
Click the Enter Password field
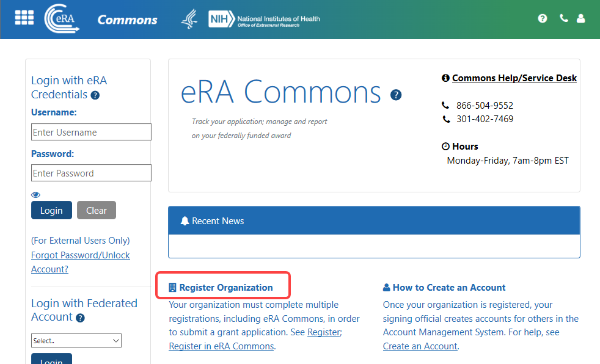90,173
